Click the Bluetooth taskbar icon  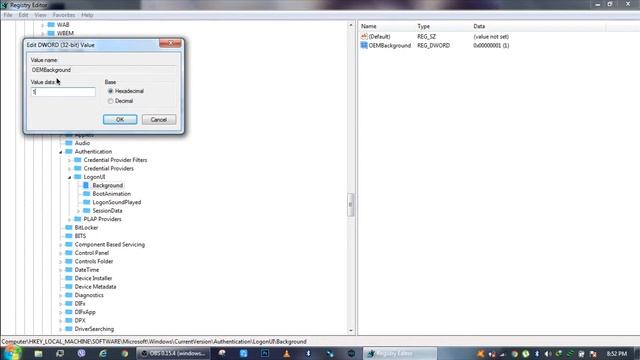tap(308, 353)
